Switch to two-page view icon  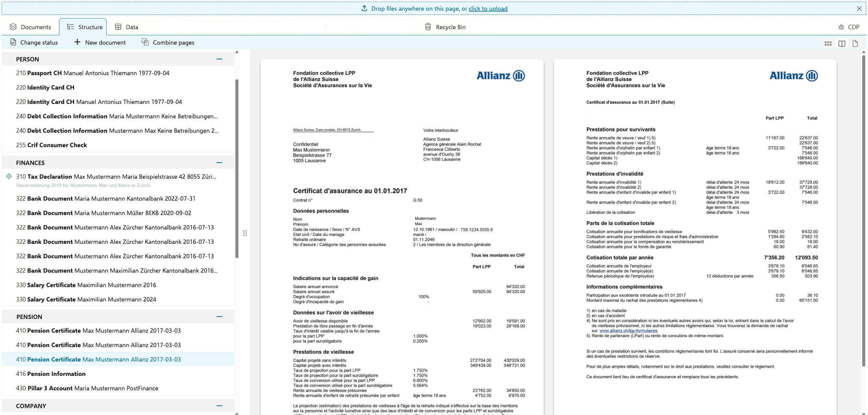tap(842, 44)
